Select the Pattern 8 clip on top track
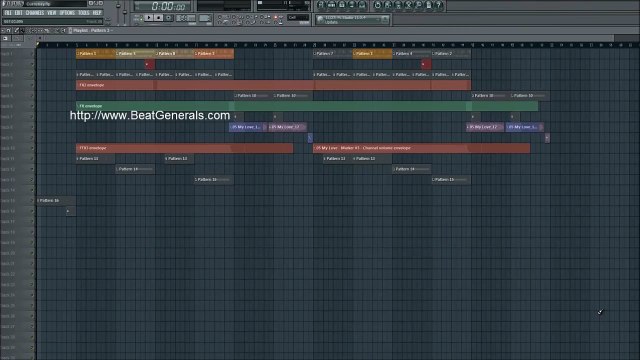The image size is (640, 360). tap(174, 53)
